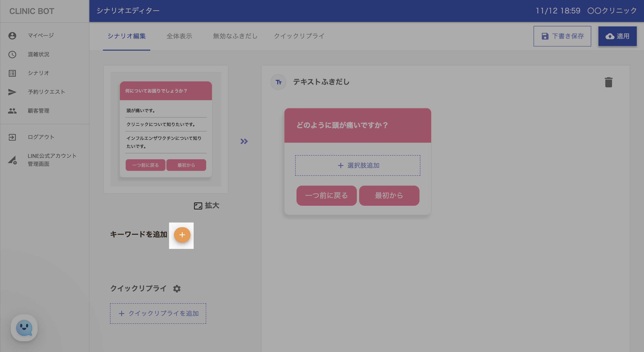Switch to the 全体表示 tab
The width and height of the screenshot is (644, 352).
pyautogui.click(x=179, y=36)
